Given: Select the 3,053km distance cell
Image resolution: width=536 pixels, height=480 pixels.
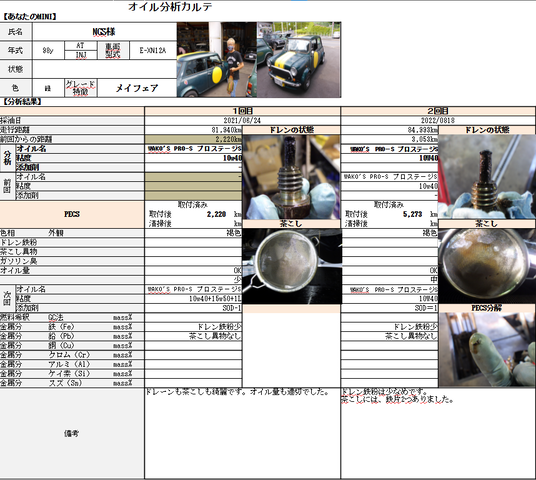Looking at the screenshot, I should 389,139.
